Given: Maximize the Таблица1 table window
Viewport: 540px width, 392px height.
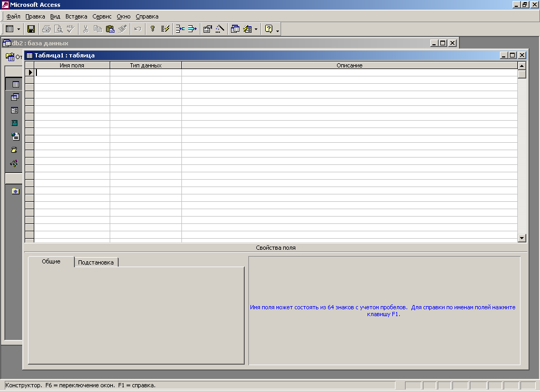Looking at the screenshot, I should pyautogui.click(x=513, y=55).
